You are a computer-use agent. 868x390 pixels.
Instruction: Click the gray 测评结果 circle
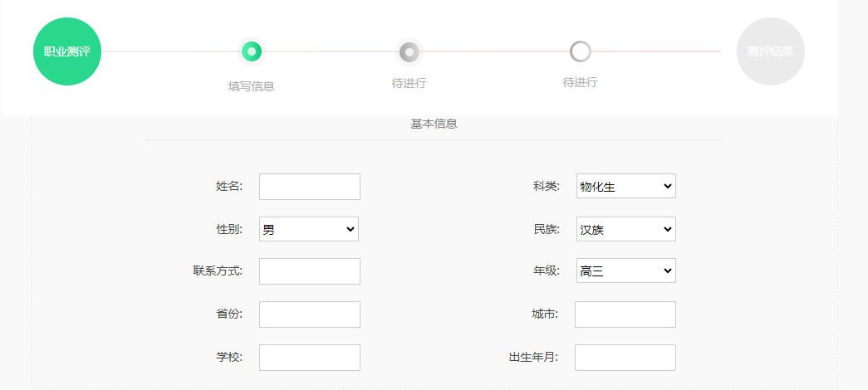click(x=770, y=51)
